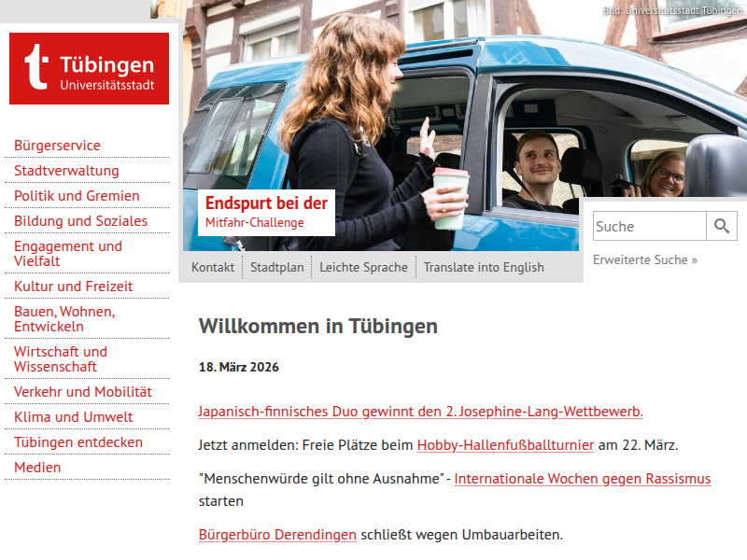Viewport: 747px width, 560px height.
Task: Open Verkehr und Mobilität section
Action: (x=82, y=392)
